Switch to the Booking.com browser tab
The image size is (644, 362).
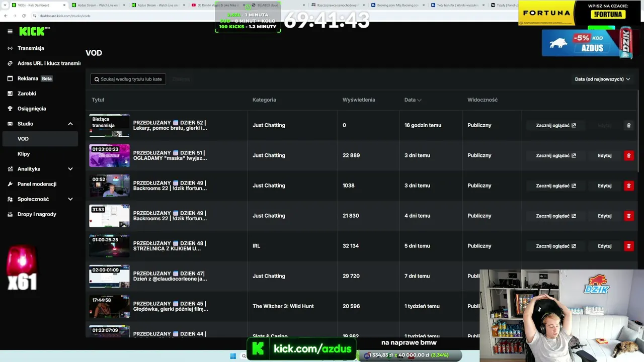396,5
